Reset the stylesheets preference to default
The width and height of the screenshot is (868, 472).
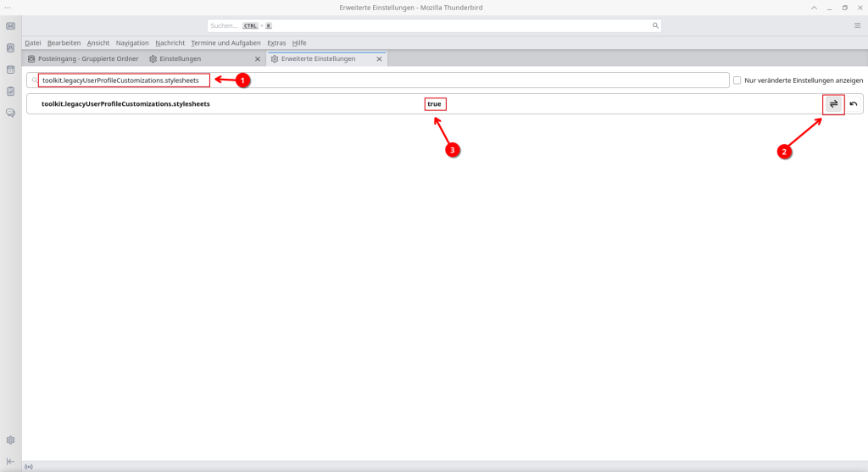pyautogui.click(x=853, y=103)
